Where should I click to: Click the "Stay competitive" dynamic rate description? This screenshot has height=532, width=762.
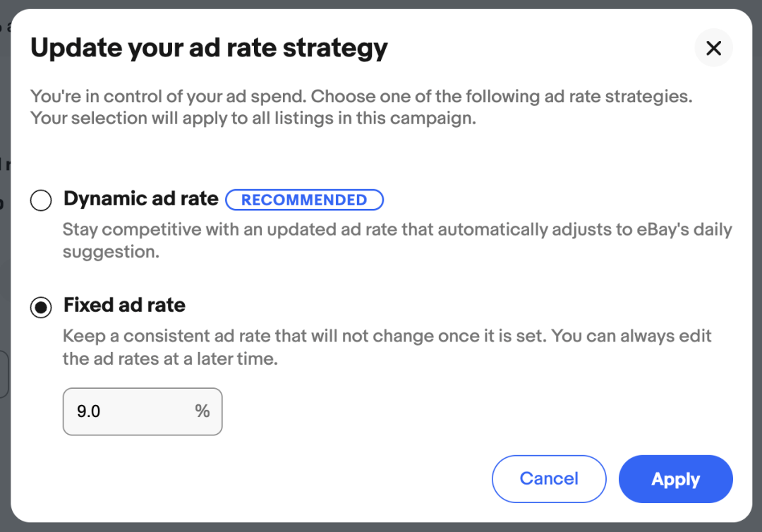click(397, 230)
